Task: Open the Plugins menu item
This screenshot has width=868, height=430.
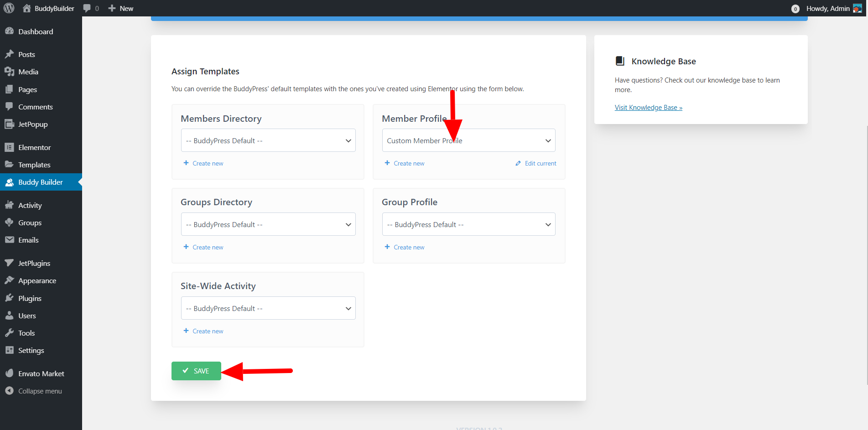Action: [41, 298]
